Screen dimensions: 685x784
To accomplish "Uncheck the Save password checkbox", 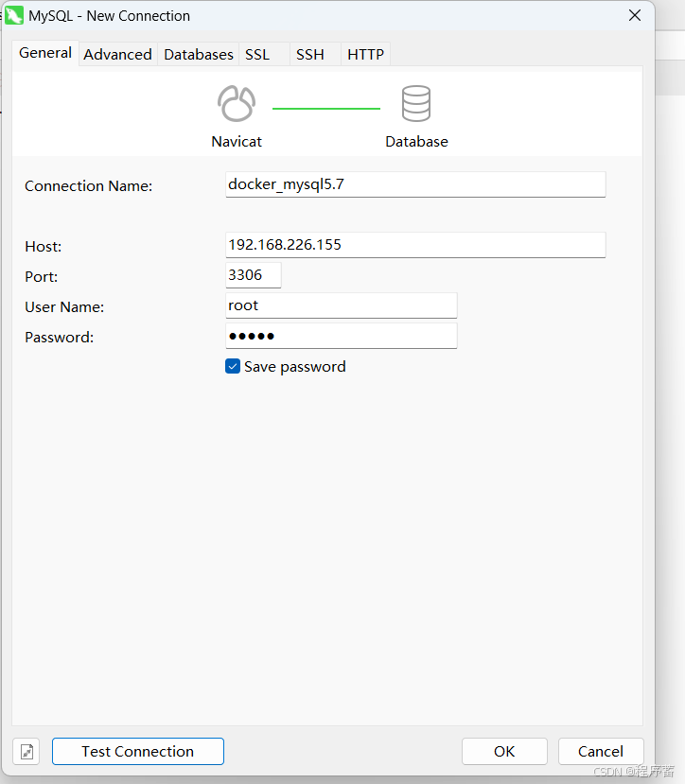I will click(233, 367).
